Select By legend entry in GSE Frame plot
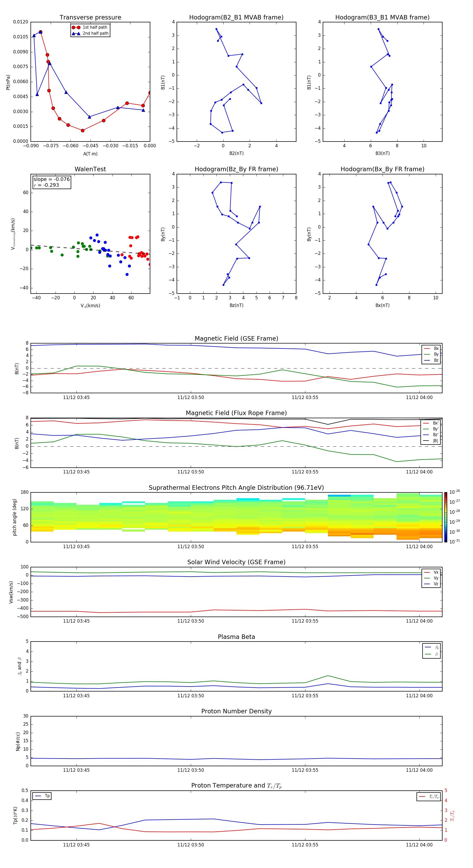This screenshot has height=868, width=473. tap(431, 354)
